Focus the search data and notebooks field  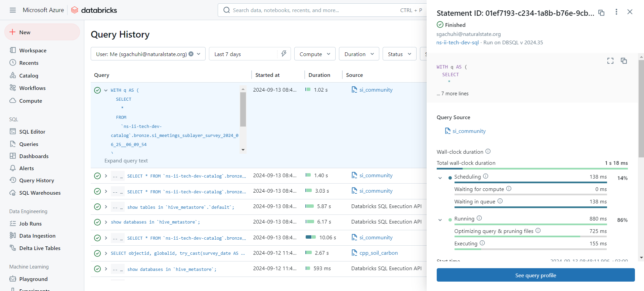click(322, 10)
